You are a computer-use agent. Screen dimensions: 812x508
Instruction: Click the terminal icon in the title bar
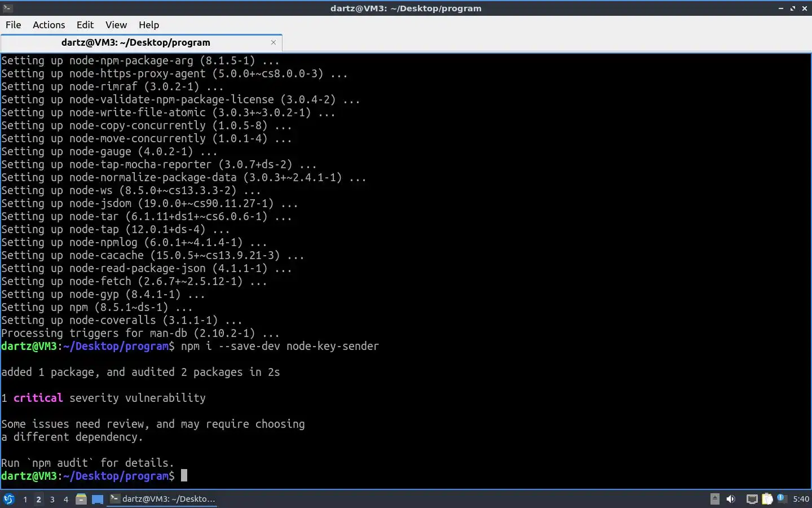pos(7,8)
